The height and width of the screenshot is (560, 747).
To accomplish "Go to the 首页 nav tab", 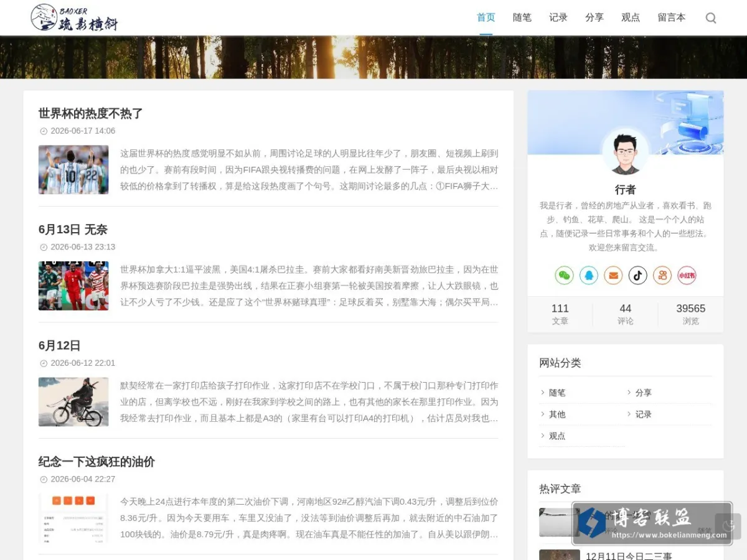I will click(x=486, y=17).
